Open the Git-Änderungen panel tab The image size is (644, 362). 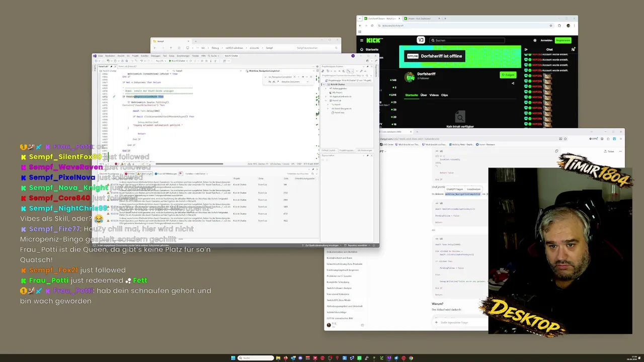[x=364, y=150]
